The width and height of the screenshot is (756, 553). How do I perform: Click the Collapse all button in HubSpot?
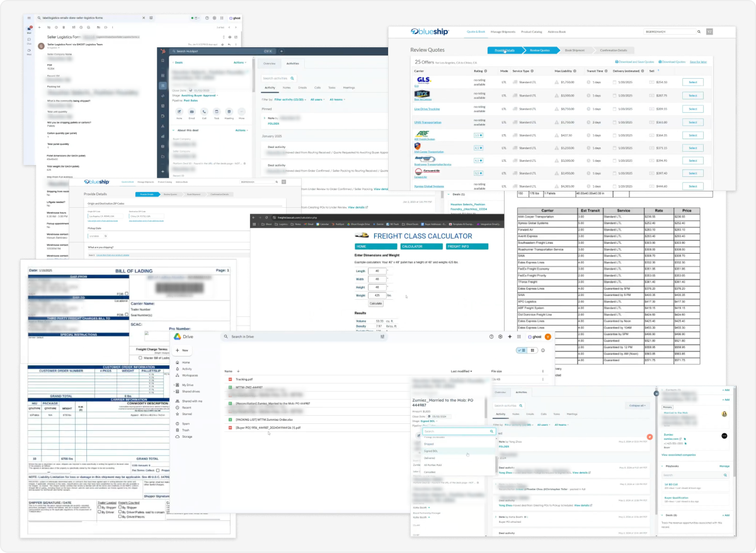(636, 406)
